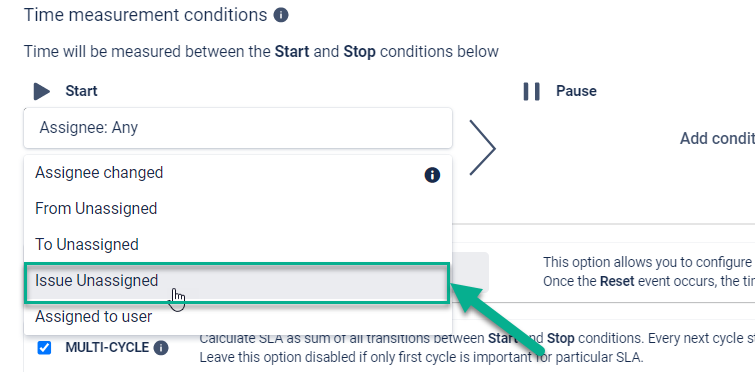
Task: Open info icon on Assignee changed row
Action: coord(432,175)
